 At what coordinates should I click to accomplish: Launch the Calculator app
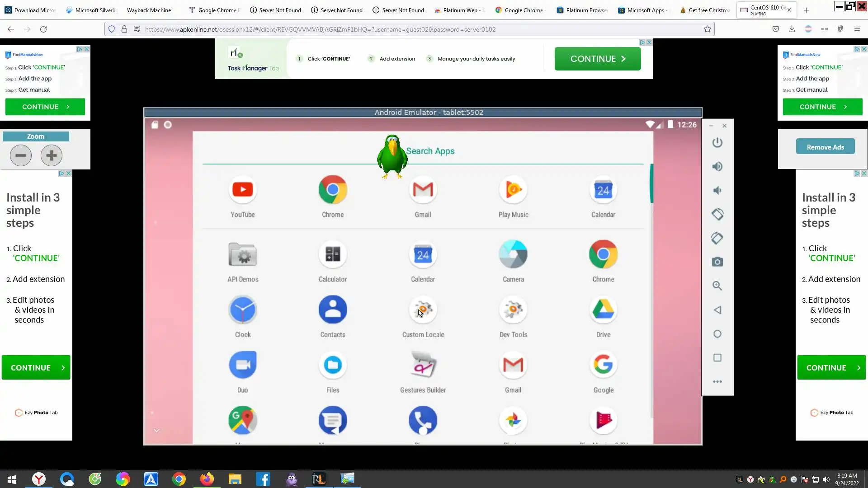tap(332, 254)
